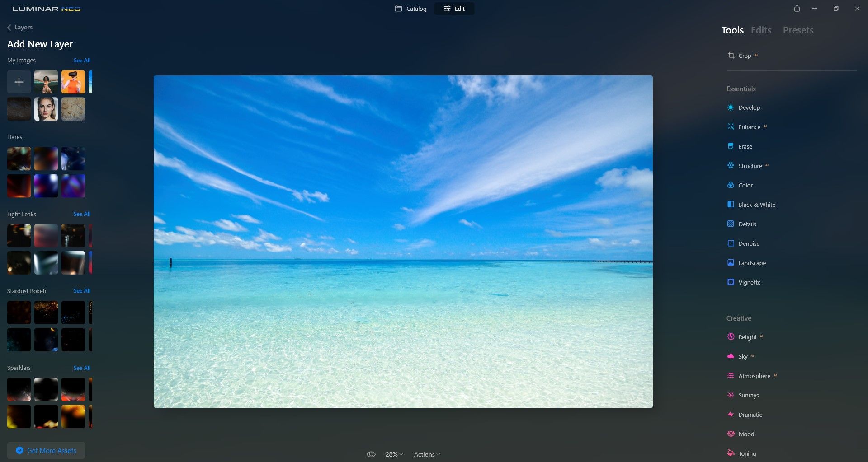The width and height of the screenshot is (868, 462).
Task: Click the Creative section heading
Action: (739, 318)
